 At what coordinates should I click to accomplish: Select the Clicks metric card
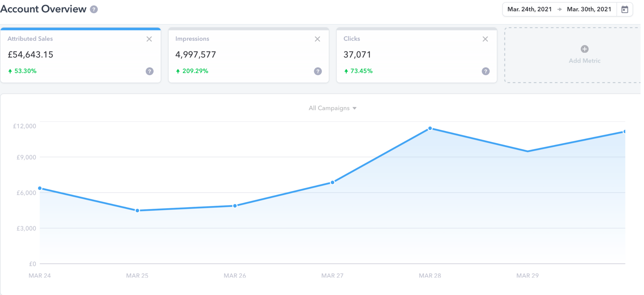pos(416,55)
